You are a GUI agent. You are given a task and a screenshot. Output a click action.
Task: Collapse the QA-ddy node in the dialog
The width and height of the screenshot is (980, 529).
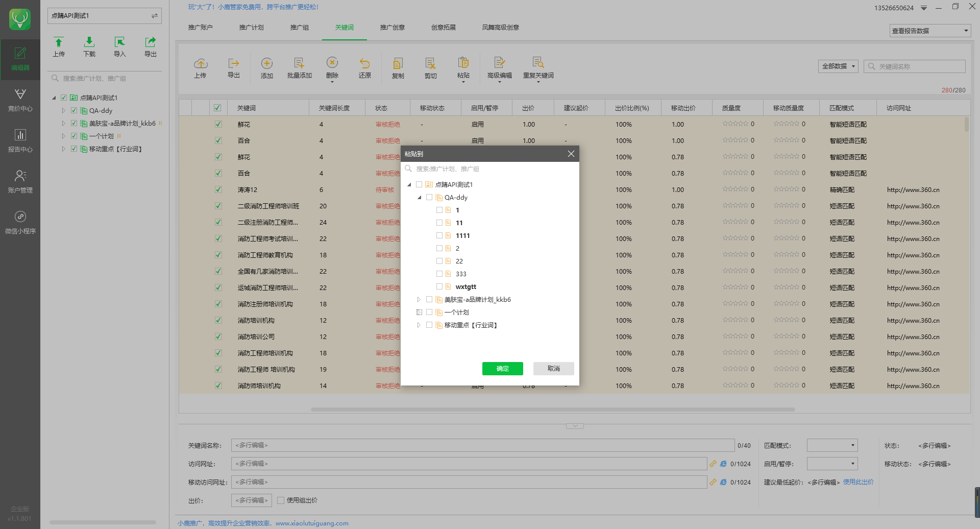click(x=420, y=198)
